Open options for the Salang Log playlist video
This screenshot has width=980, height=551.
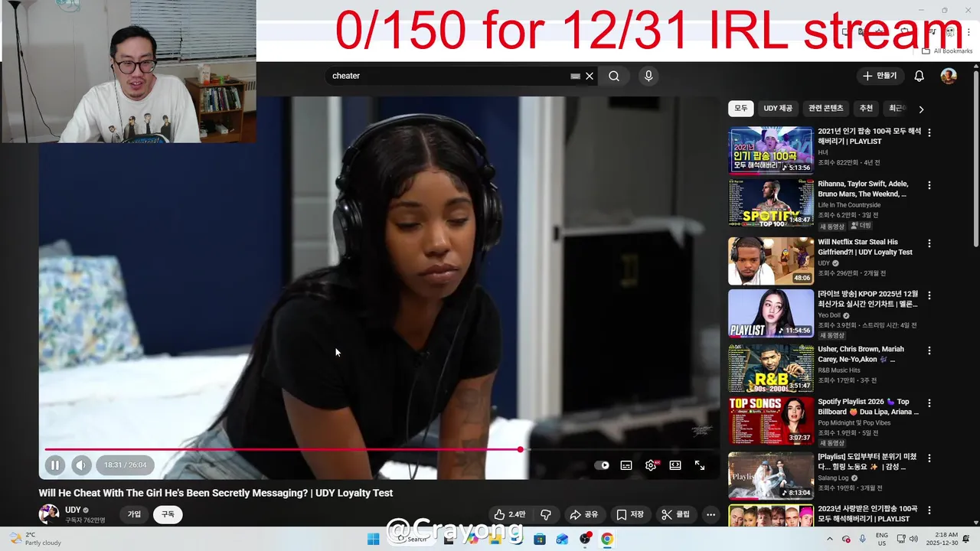(x=929, y=458)
